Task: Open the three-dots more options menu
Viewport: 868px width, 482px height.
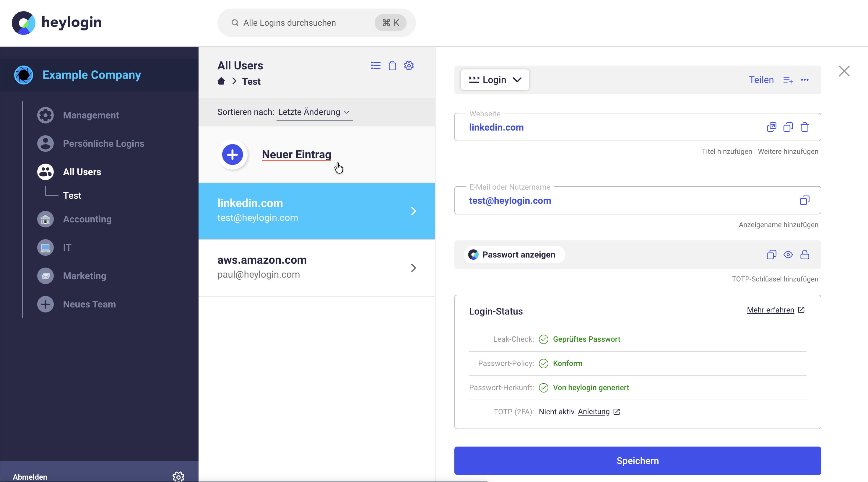Action: 805,80
